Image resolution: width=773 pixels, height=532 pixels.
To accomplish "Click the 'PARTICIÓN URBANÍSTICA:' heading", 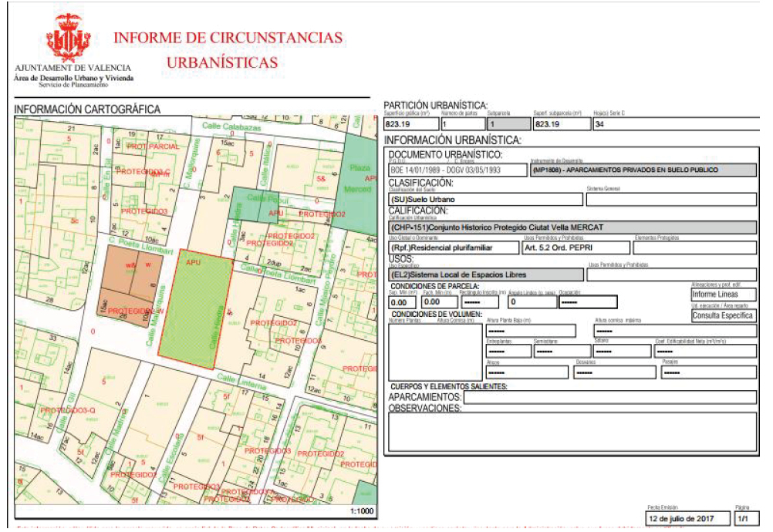I will click(x=435, y=106).
